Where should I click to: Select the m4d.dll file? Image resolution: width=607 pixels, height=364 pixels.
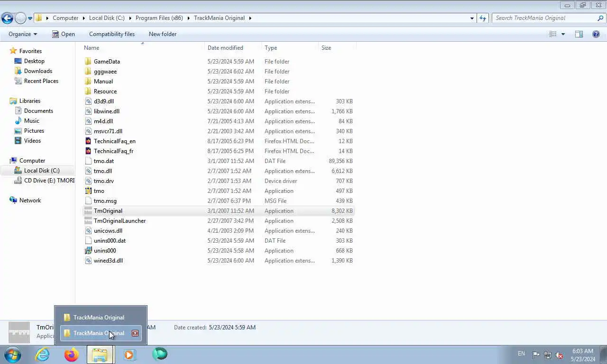pos(219,121)
